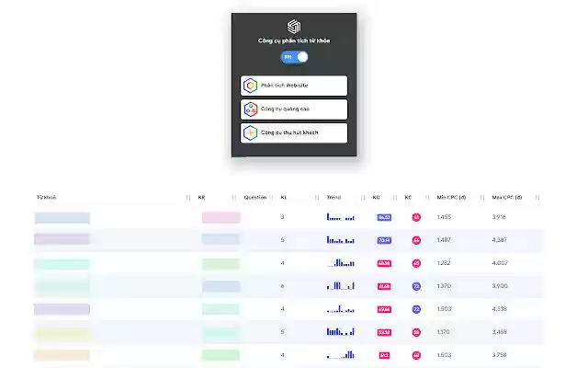This screenshot has height=368, width=588.
Task: Select the Min CPC value 1,455
Action: [444, 217]
